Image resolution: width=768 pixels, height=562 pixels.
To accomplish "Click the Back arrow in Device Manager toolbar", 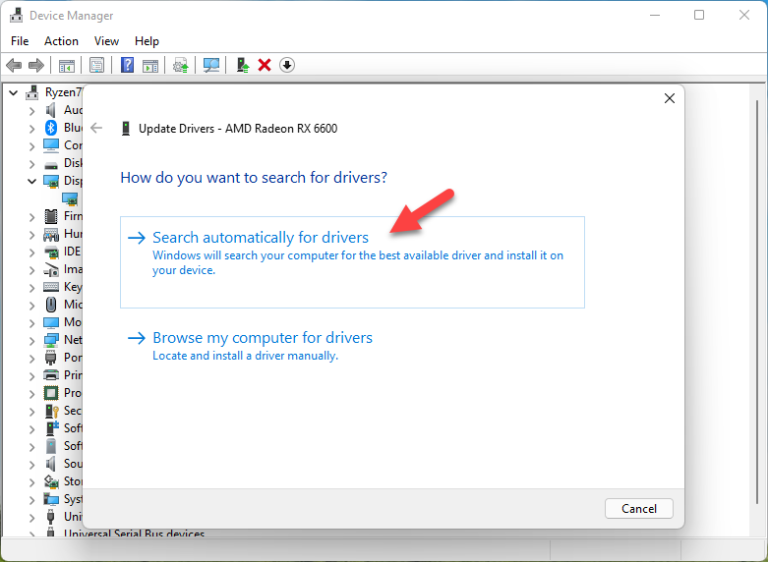I will 14,65.
